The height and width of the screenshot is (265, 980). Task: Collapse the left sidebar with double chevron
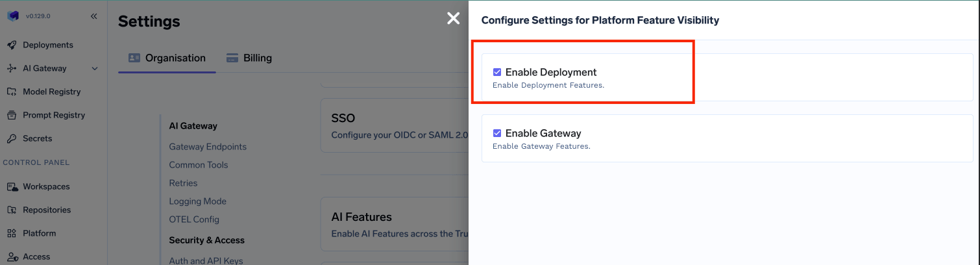pyautogui.click(x=93, y=16)
